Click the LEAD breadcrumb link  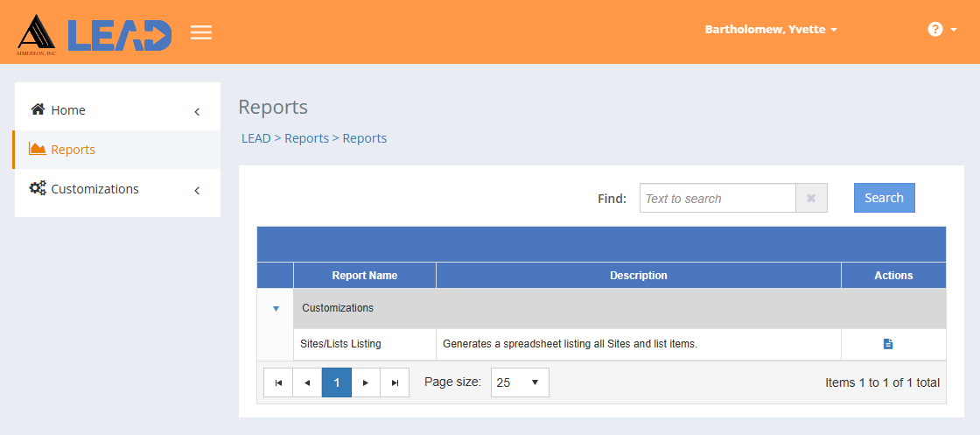click(255, 138)
